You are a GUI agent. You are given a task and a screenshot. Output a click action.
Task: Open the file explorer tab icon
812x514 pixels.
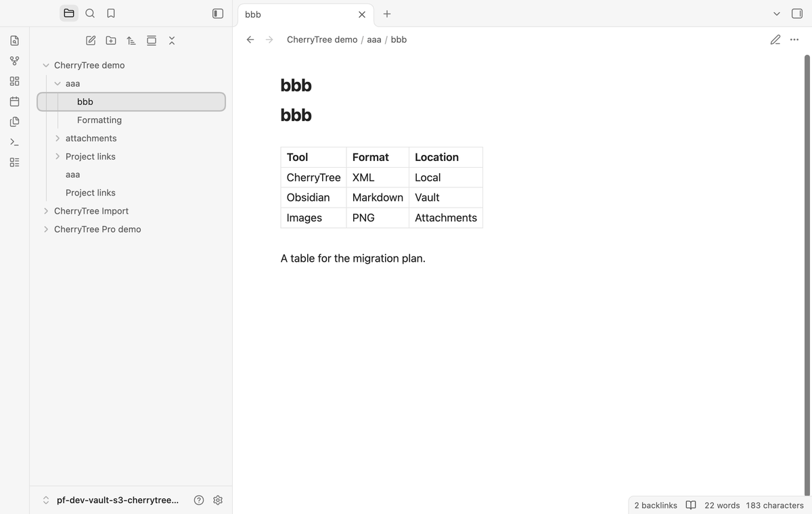pyautogui.click(x=69, y=14)
